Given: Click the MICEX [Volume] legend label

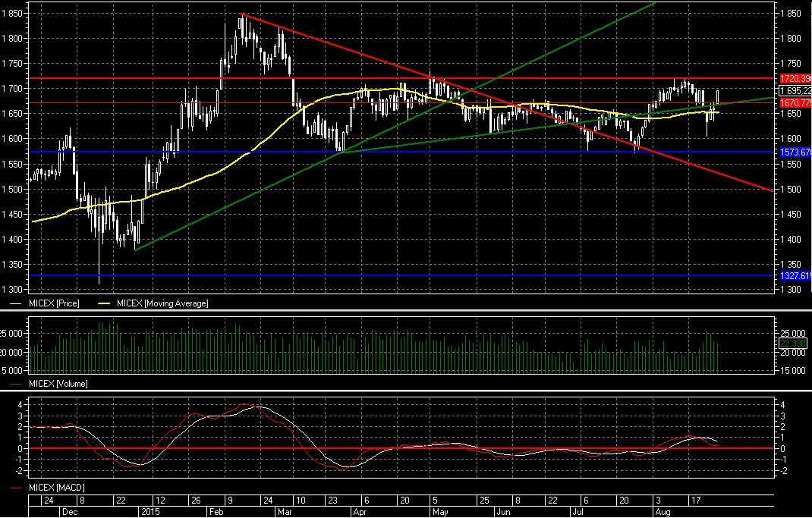Looking at the screenshot, I should [58, 385].
